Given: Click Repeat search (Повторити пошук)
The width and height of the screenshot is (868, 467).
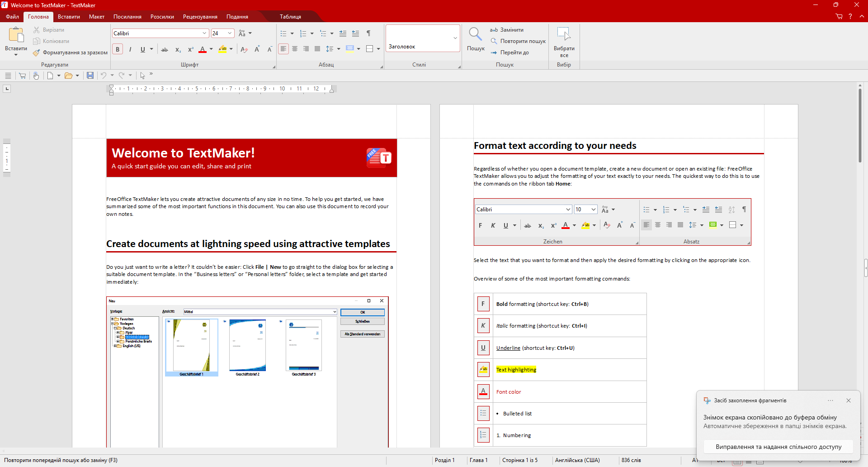Looking at the screenshot, I should point(518,41).
